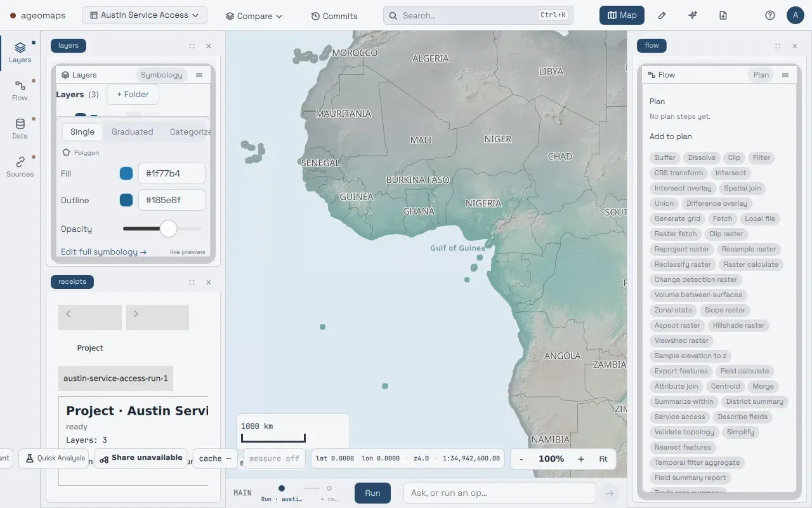Click the Share unavailable button

click(140, 458)
